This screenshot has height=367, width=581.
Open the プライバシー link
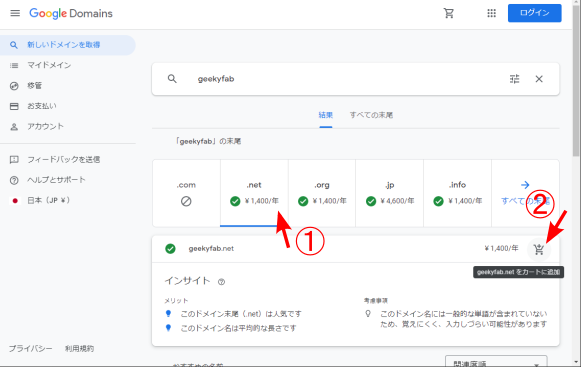coord(30,348)
